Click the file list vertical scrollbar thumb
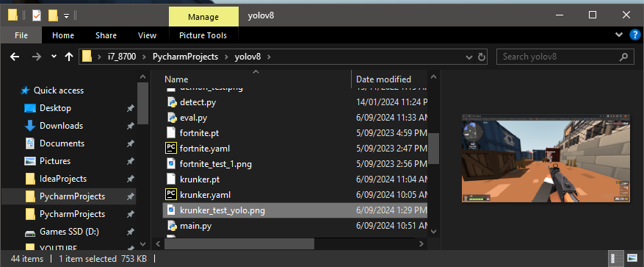 tap(434, 148)
